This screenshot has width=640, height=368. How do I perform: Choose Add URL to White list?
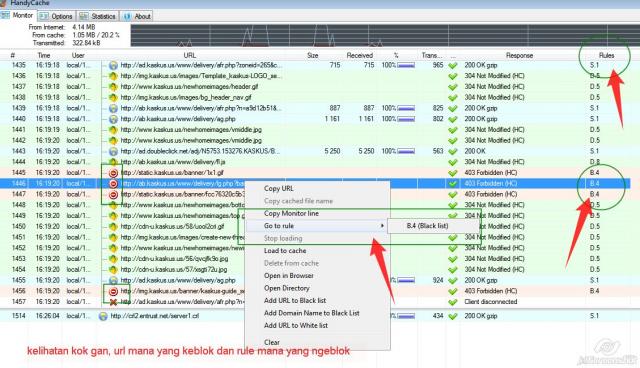[x=296, y=326]
